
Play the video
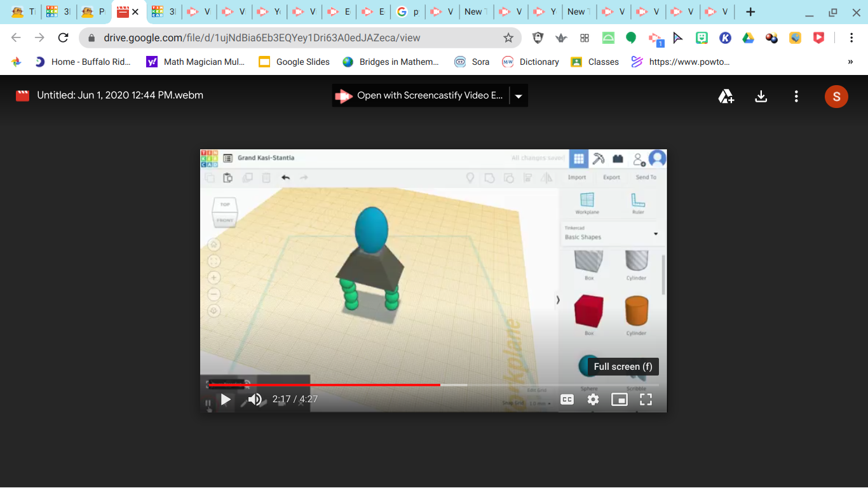click(226, 399)
